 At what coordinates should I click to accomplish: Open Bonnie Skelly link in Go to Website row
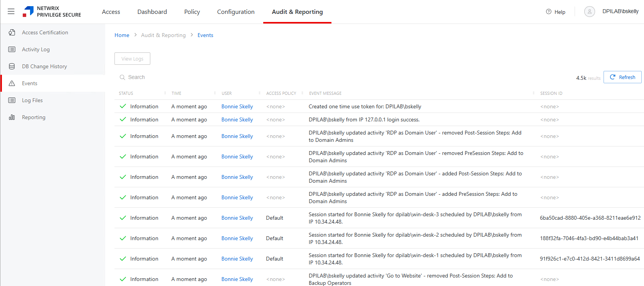coord(237,279)
